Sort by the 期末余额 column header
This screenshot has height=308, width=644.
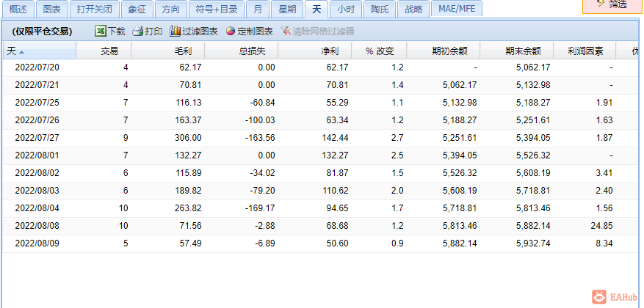(x=517, y=51)
